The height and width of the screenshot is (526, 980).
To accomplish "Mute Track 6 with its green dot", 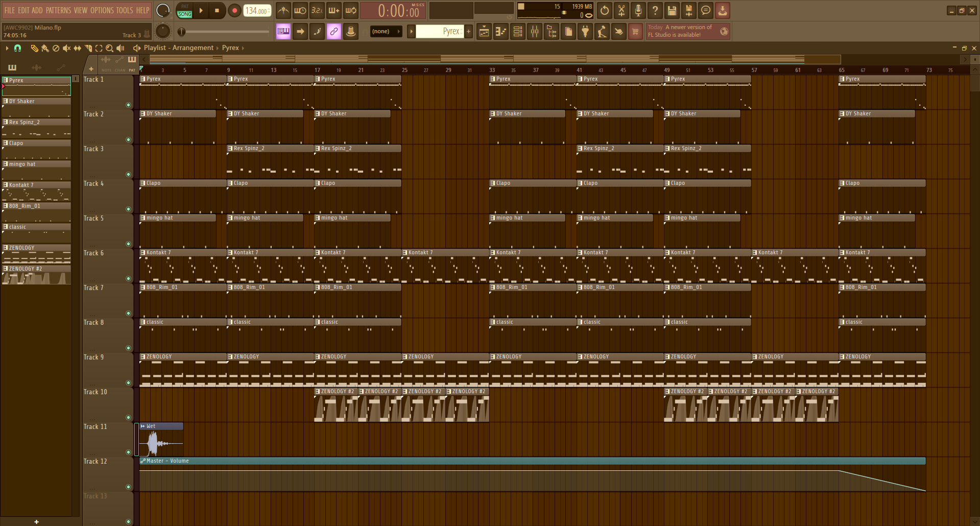I will click(x=128, y=279).
